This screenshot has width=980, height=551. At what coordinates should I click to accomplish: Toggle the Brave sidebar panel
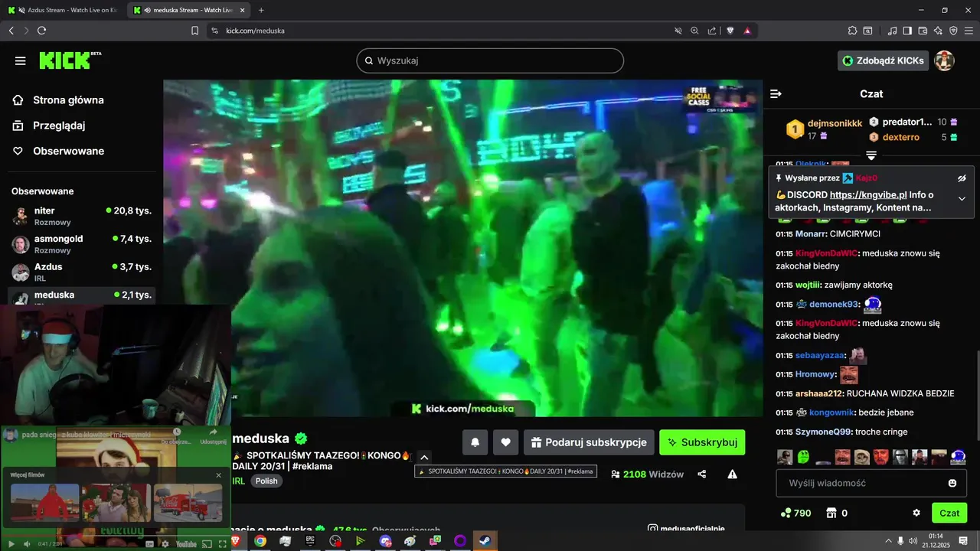pyautogui.click(x=907, y=31)
